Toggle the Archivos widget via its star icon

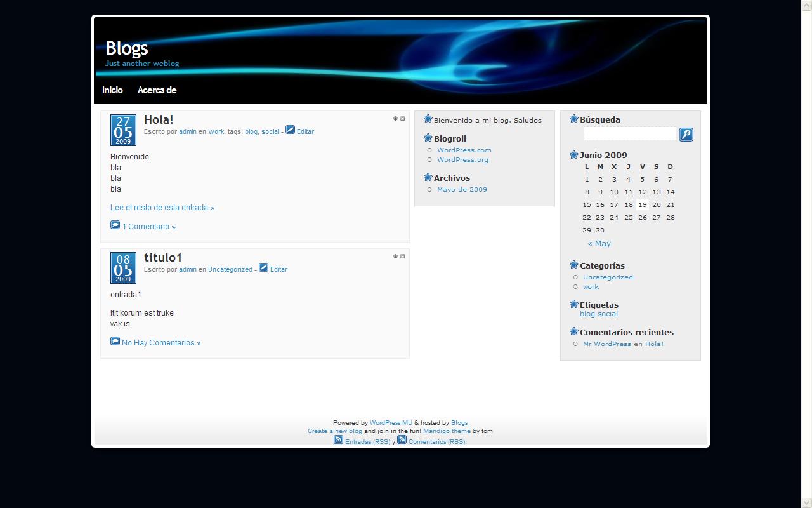tap(428, 178)
